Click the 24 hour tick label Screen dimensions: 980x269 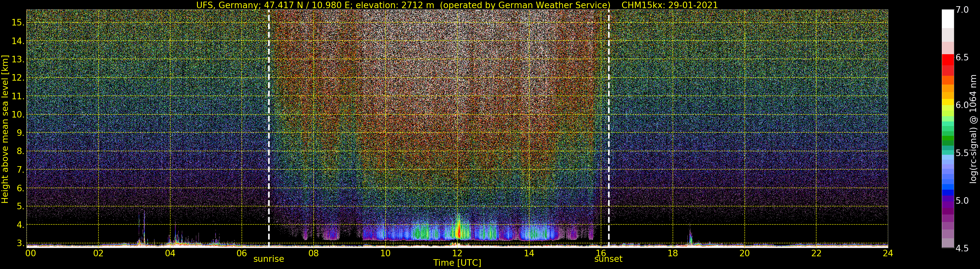point(888,253)
